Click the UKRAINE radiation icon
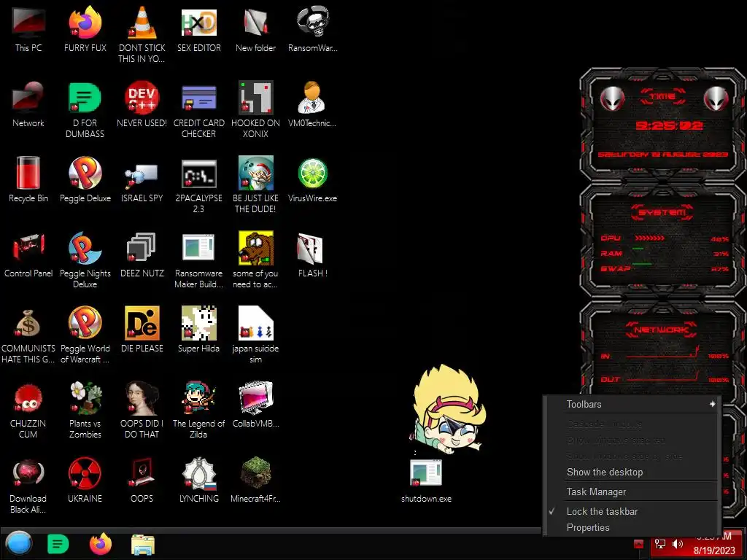 [85, 474]
